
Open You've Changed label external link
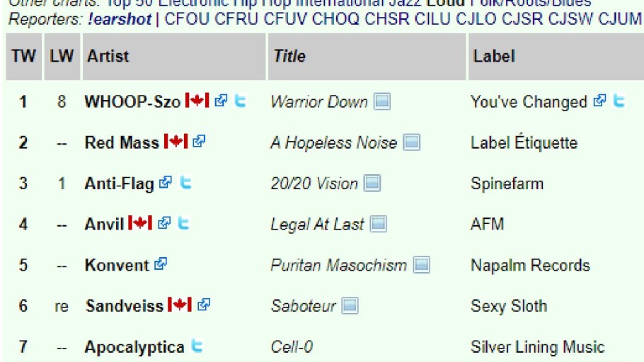(x=599, y=101)
